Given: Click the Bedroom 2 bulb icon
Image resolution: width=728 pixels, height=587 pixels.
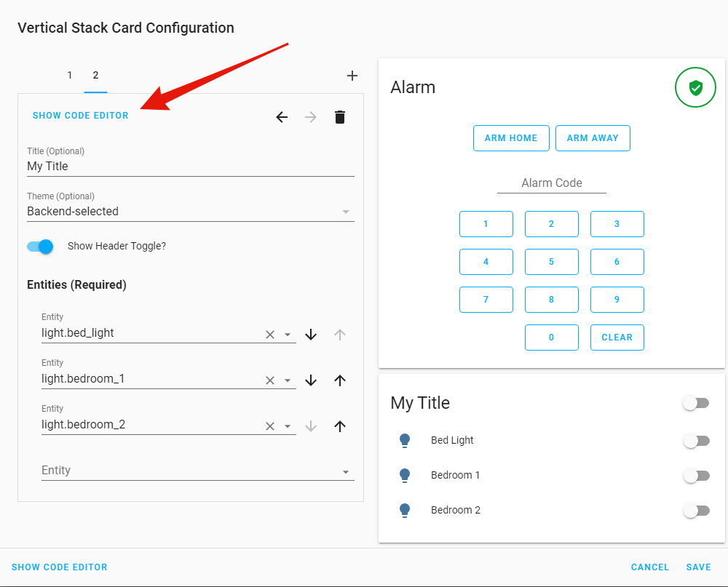Looking at the screenshot, I should point(404,510).
